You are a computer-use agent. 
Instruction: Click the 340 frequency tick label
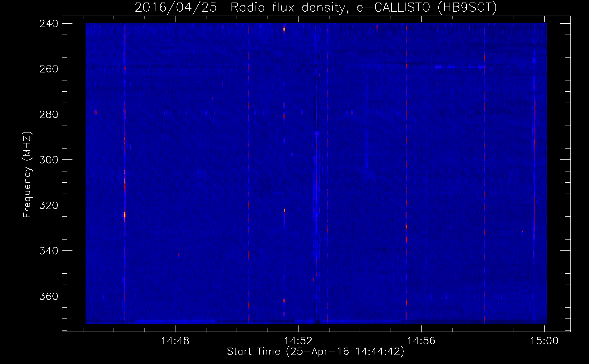(49, 251)
